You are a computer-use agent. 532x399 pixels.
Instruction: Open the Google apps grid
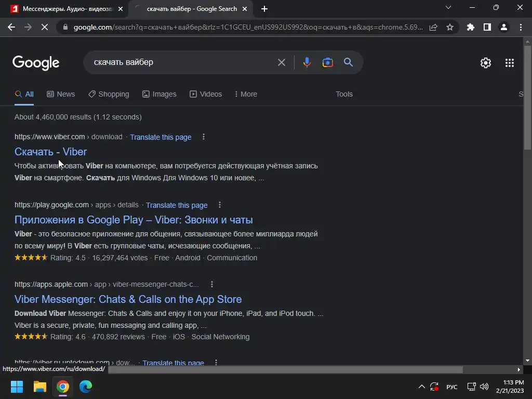[510, 63]
